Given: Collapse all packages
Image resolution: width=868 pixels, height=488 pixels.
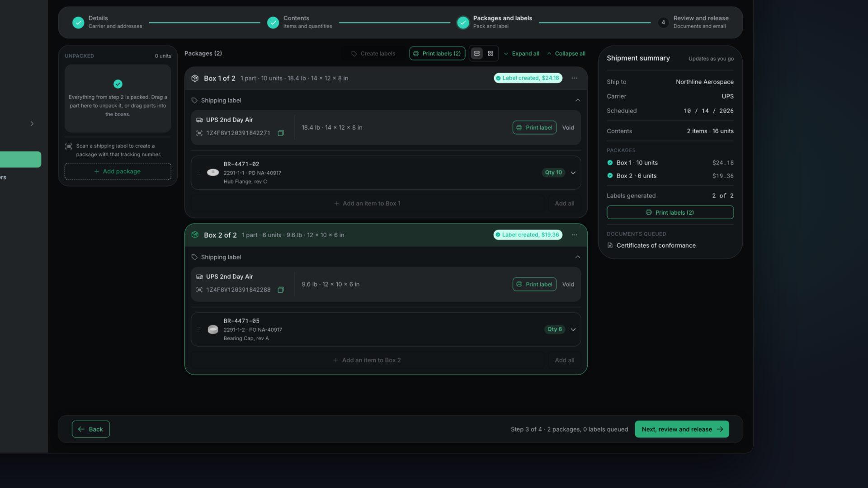Looking at the screenshot, I should [566, 53].
